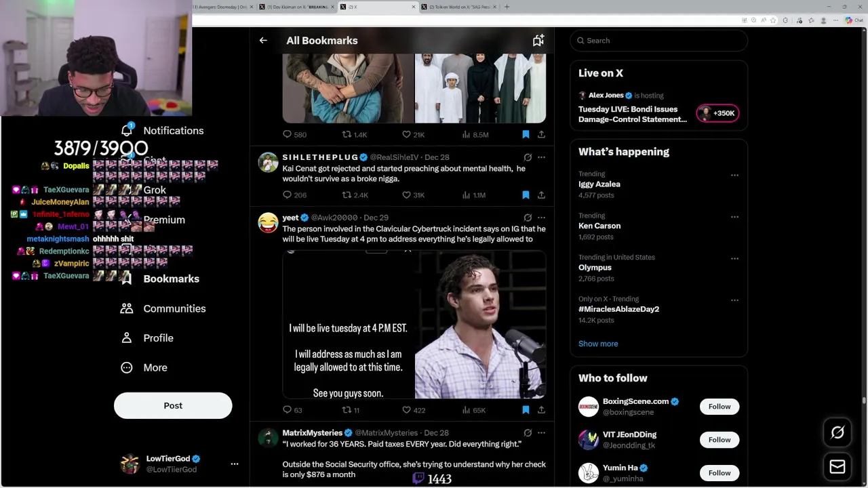Open Grok icon on SIHLETHEPLUG post
This screenshot has height=488, width=868.
[x=528, y=157]
